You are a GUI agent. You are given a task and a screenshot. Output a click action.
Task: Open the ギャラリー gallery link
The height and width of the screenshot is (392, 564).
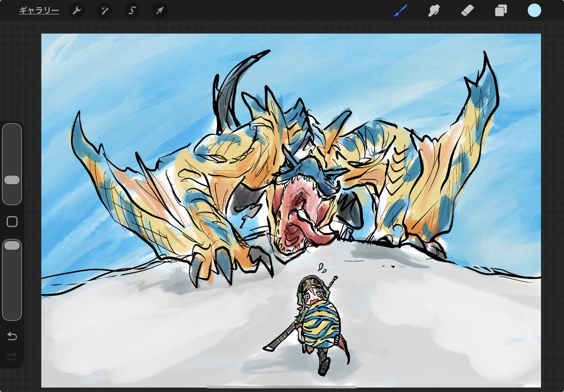pyautogui.click(x=39, y=10)
